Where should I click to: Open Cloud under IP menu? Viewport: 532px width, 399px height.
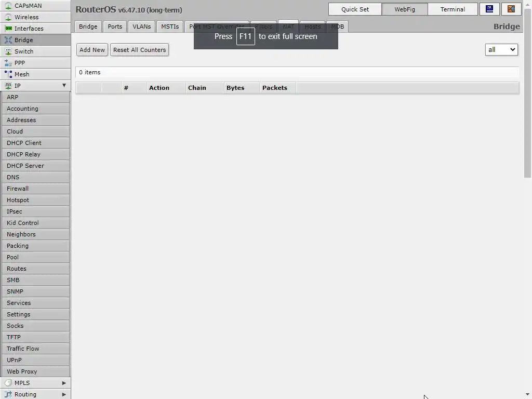click(x=35, y=131)
